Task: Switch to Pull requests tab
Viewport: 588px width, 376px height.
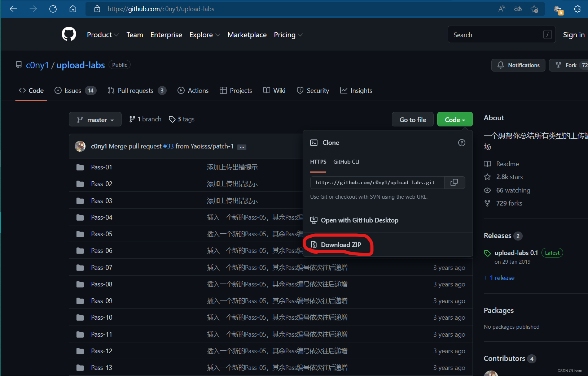Action: [x=137, y=91]
